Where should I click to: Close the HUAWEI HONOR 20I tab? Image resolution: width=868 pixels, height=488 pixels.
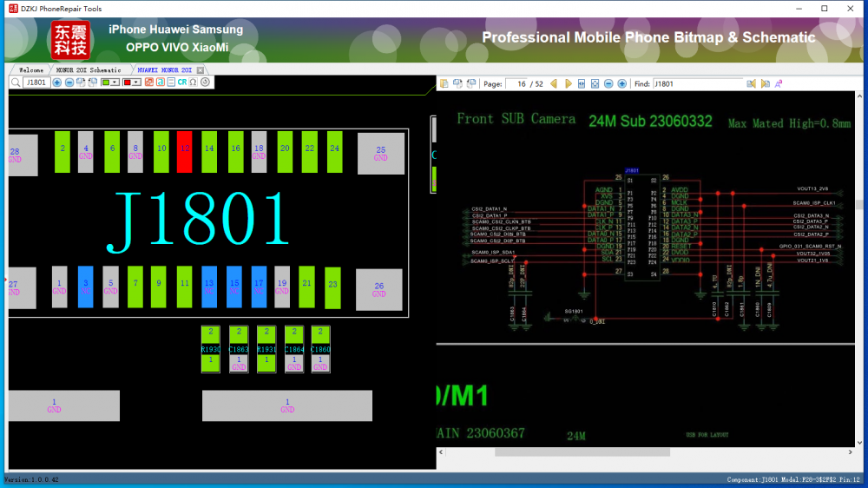(x=201, y=69)
